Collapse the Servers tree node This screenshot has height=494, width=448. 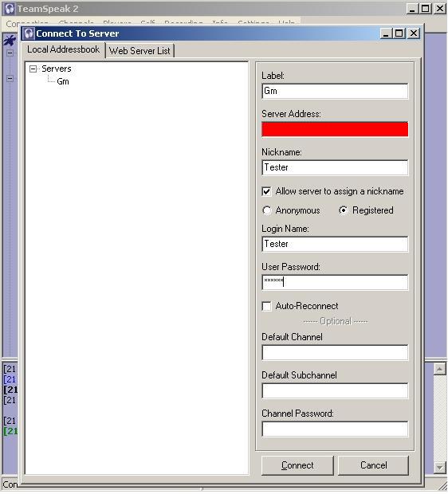pyautogui.click(x=33, y=69)
